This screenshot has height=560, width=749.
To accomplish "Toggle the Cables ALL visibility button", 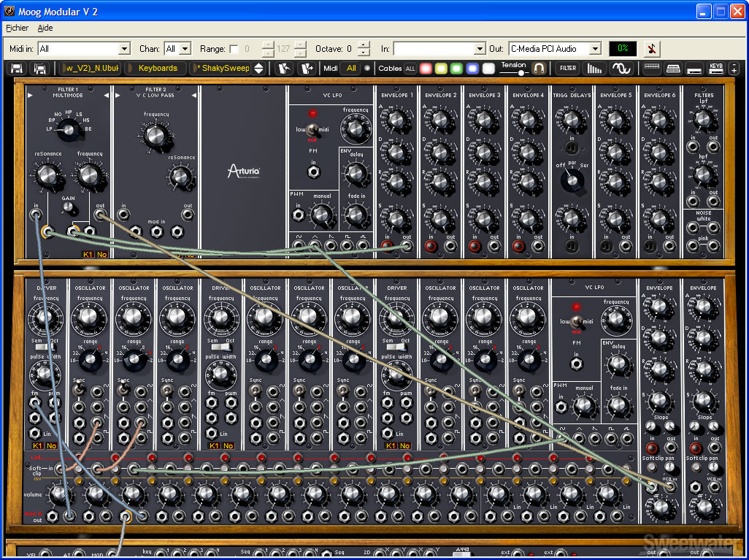I will point(410,69).
